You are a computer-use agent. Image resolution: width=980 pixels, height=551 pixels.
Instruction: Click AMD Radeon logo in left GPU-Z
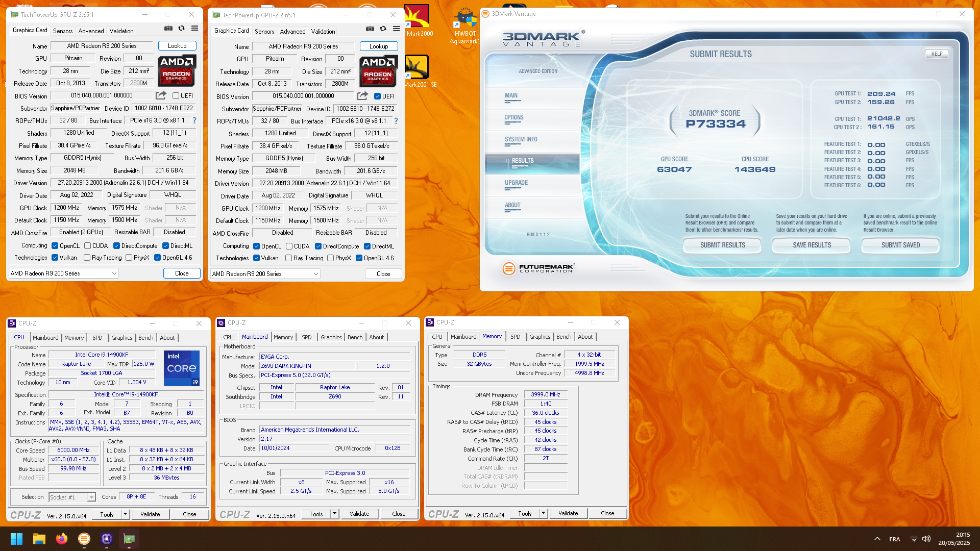[x=177, y=70]
